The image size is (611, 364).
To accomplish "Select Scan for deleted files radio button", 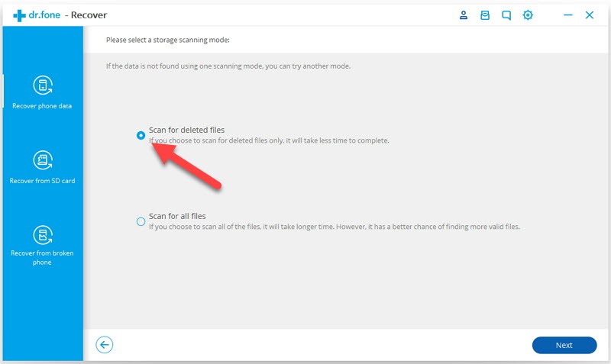I will [x=141, y=136].
